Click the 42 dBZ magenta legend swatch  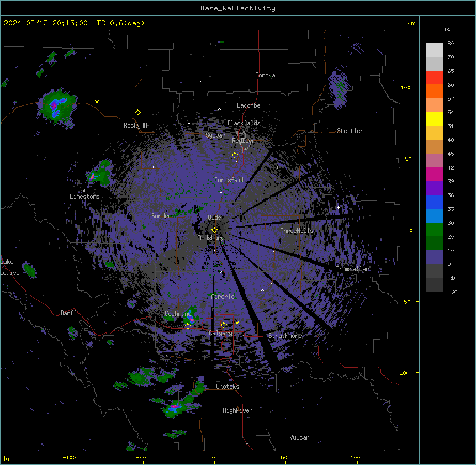[x=434, y=174]
